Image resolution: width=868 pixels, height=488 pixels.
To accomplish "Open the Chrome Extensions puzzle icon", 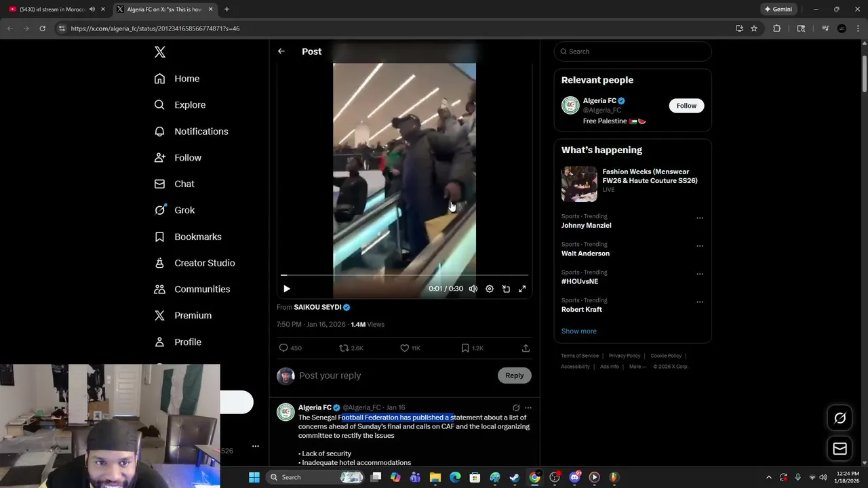I will (x=777, y=28).
